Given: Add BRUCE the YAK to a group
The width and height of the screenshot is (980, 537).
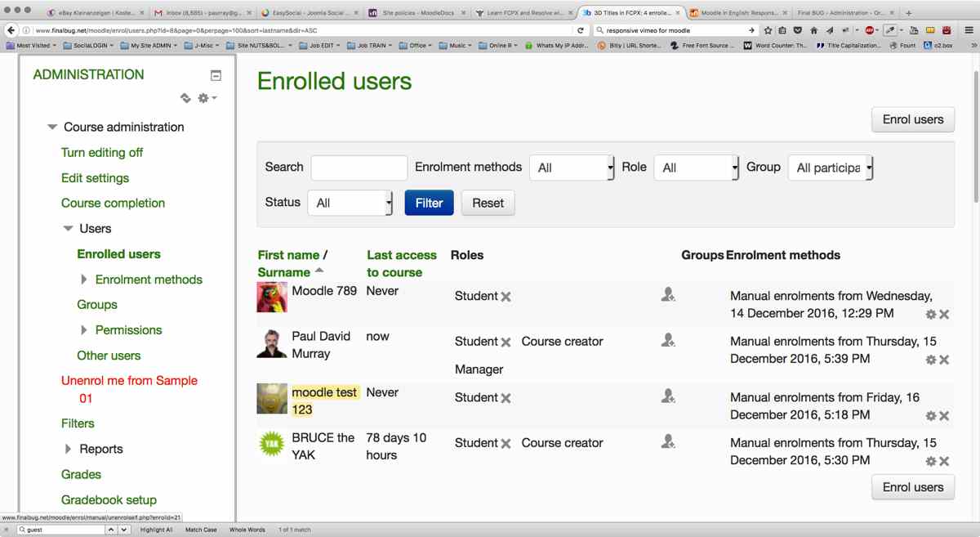Looking at the screenshot, I should (x=668, y=442).
